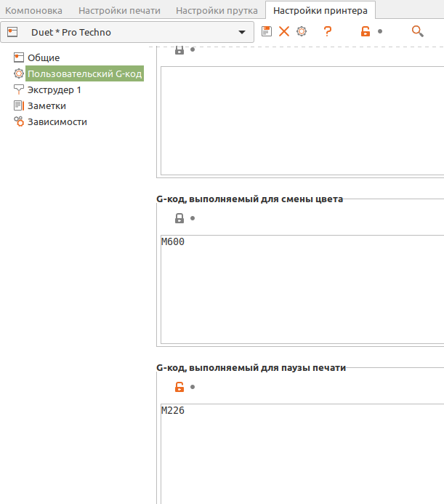Viewport: 444px width, 504px height.
Task: Select Общие in the sidebar
Action: [44, 57]
